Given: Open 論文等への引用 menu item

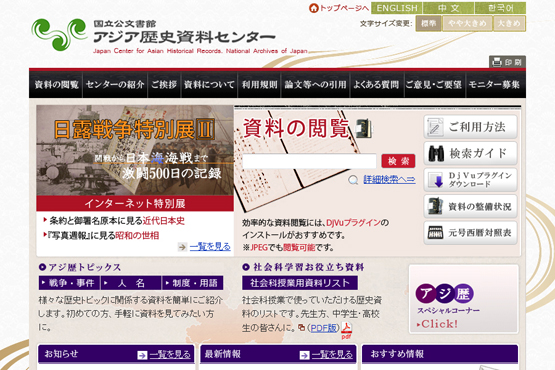Looking at the screenshot, I should click(315, 85).
